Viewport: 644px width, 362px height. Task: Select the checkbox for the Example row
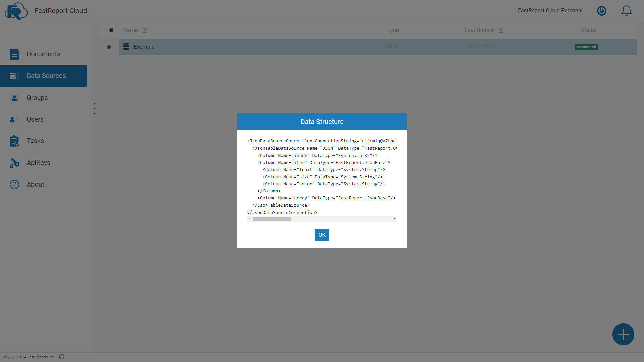tap(109, 47)
